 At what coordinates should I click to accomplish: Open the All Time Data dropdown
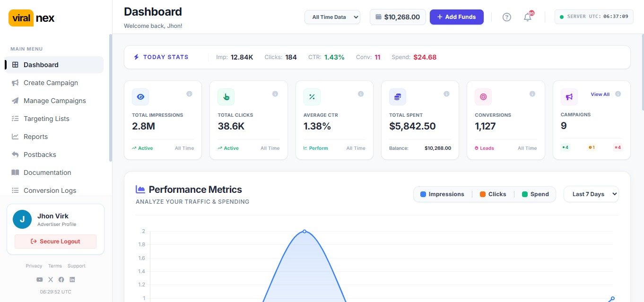click(x=332, y=17)
